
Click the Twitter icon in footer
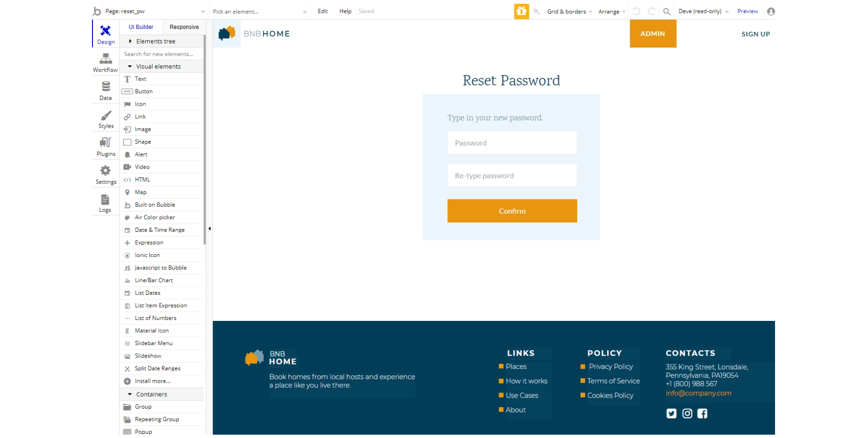click(671, 413)
